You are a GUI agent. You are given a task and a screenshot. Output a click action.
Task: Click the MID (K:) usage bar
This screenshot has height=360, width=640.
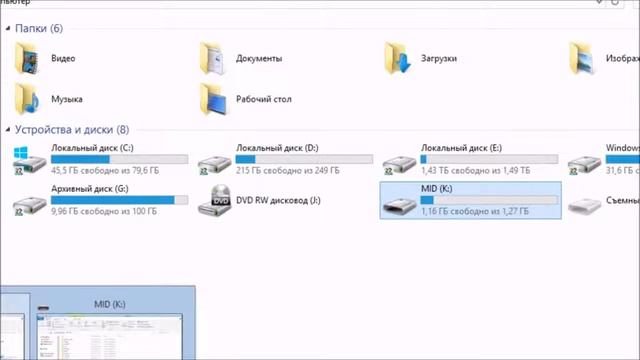489,200
